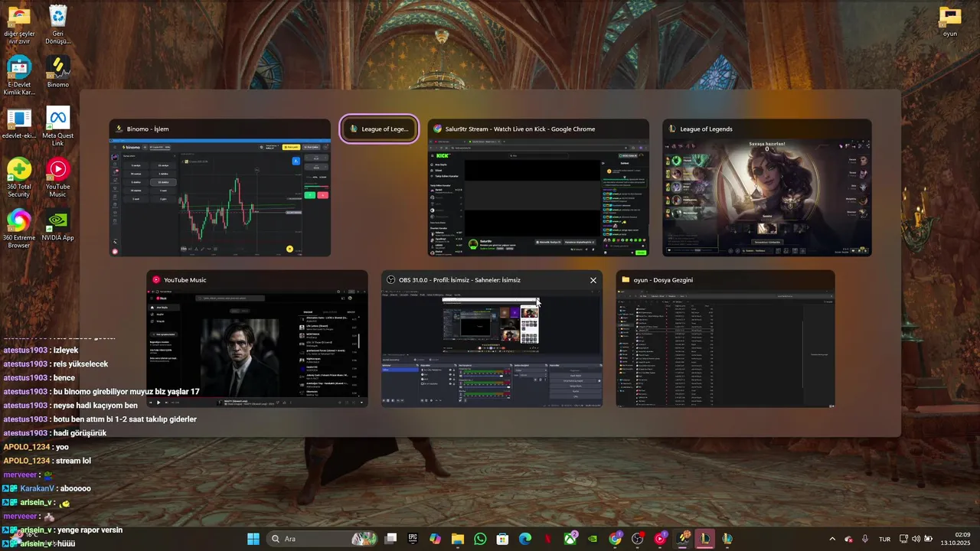Open YouTube Music from the taskbar
This screenshot has height=551, width=980.
[x=661, y=539]
